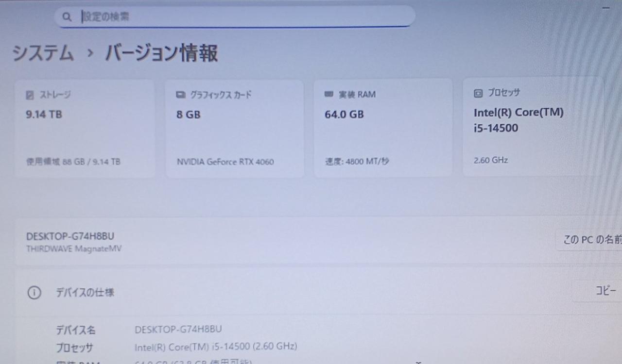Focus the 設定の検索 search field

pos(235,17)
